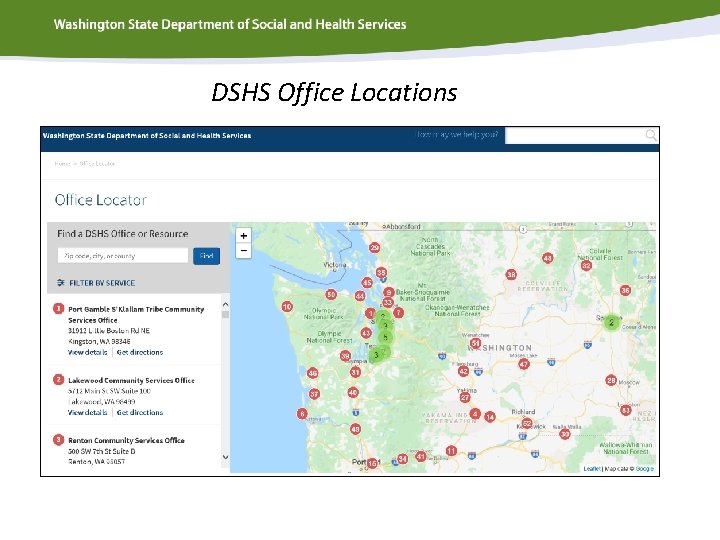Select map marker 40

coord(353,392)
